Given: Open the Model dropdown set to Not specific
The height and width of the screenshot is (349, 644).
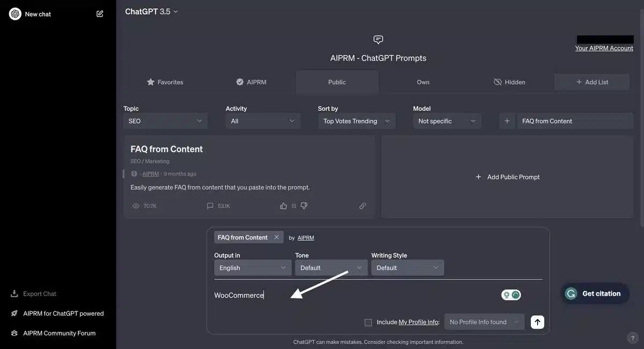Looking at the screenshot, I should (x=447, y=121).
